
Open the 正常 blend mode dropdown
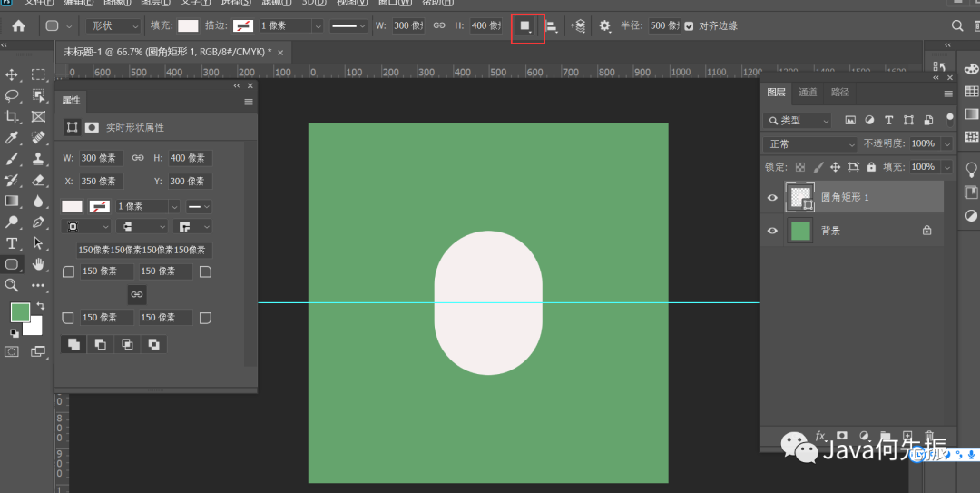810,143
